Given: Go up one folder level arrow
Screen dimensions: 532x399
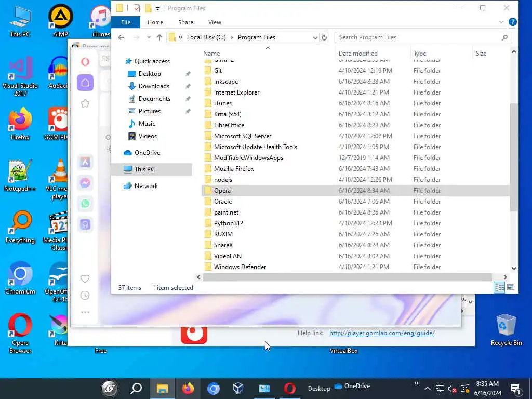Looking at the screenshot, I should tap(159, 37).
